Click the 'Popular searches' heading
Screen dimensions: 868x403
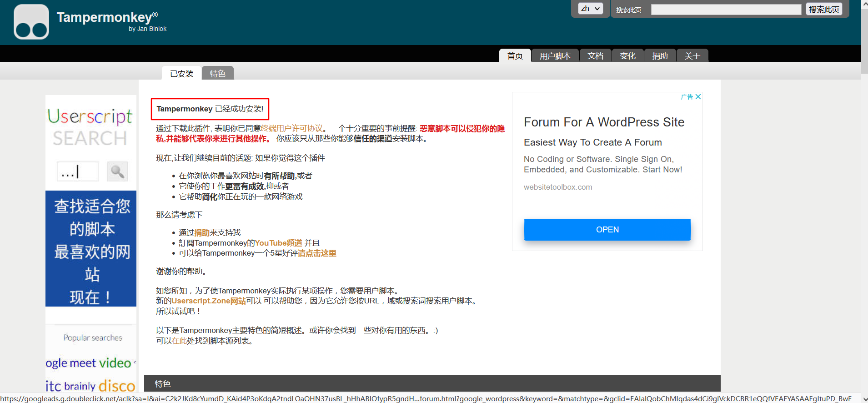click(93, 338)
